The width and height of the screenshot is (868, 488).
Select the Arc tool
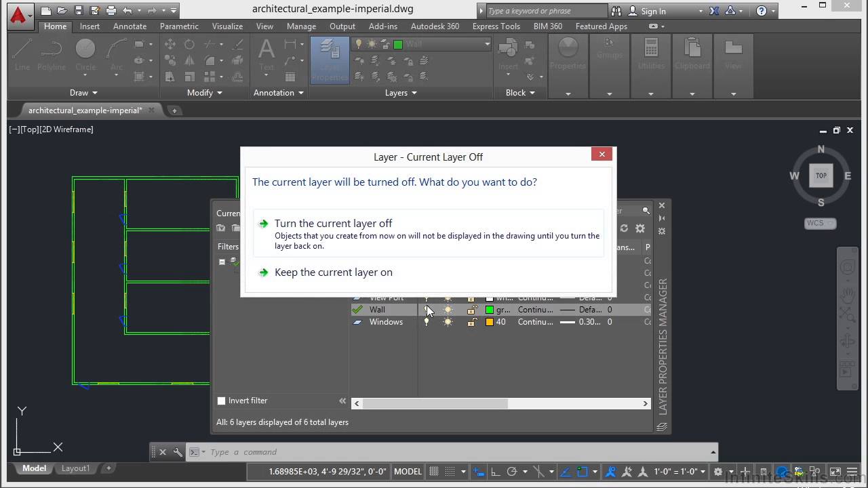point(117,54)
